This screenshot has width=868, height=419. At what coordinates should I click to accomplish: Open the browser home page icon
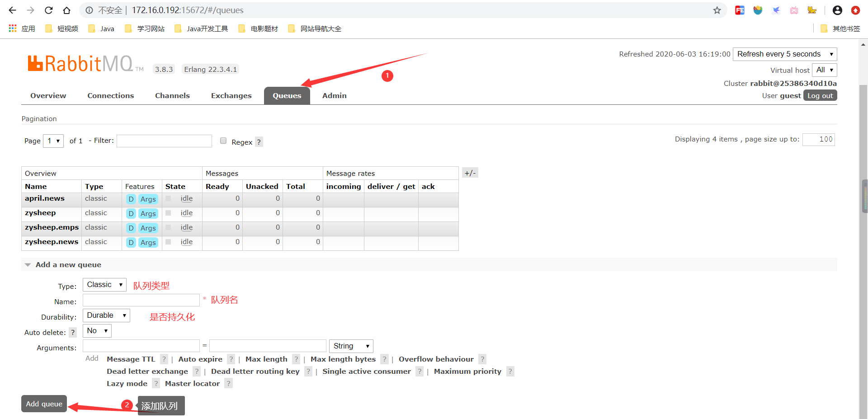(x=66, y=10)
